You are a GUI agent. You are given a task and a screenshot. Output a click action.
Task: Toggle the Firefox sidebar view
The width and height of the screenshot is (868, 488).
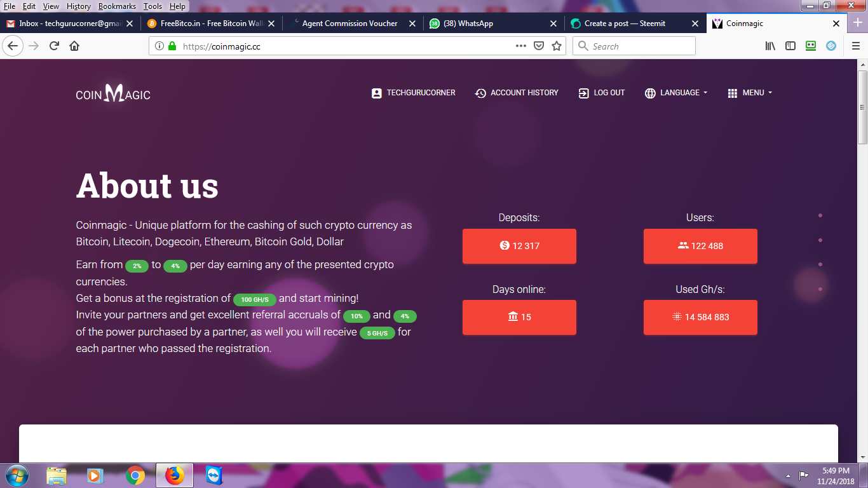coord(790,46)
